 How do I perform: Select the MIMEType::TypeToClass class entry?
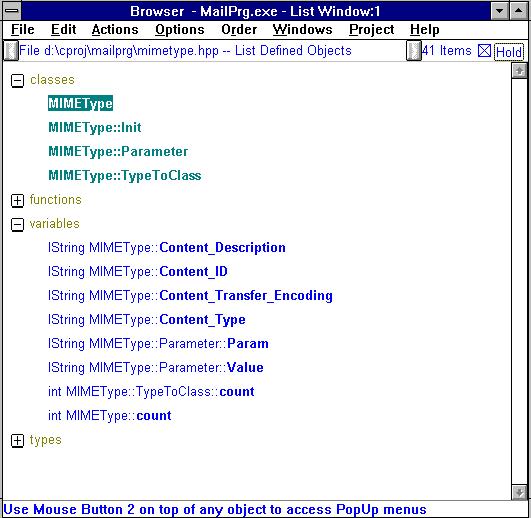[x=125, y=176]
